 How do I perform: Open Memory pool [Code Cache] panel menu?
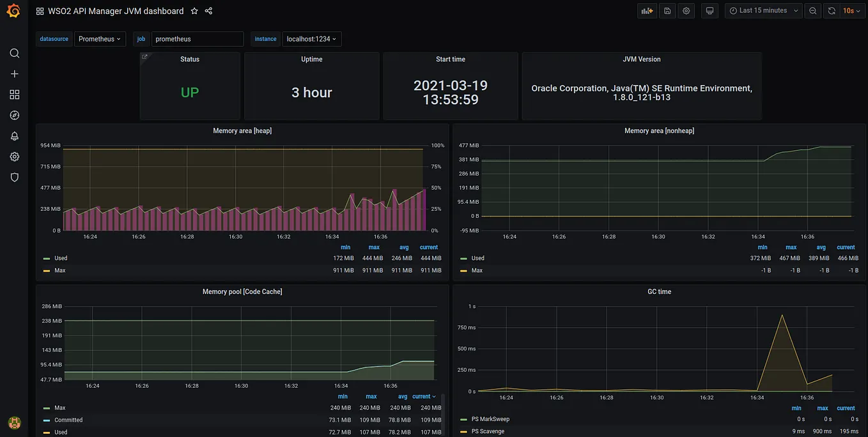point(242,292)
